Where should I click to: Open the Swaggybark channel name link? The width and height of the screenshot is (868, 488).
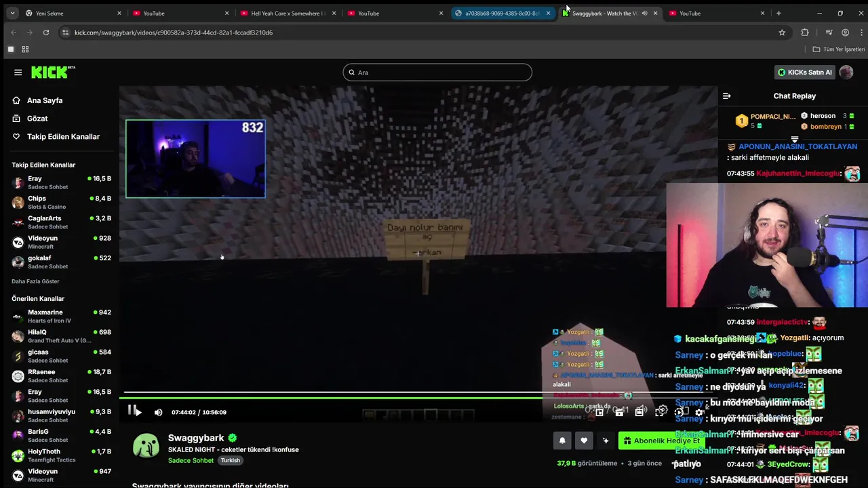click(196, 438)
